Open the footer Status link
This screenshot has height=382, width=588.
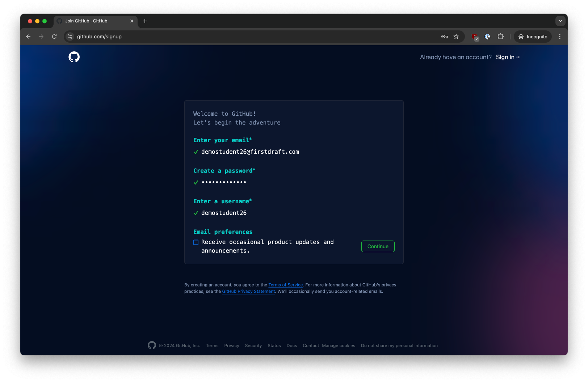(274, 346)
